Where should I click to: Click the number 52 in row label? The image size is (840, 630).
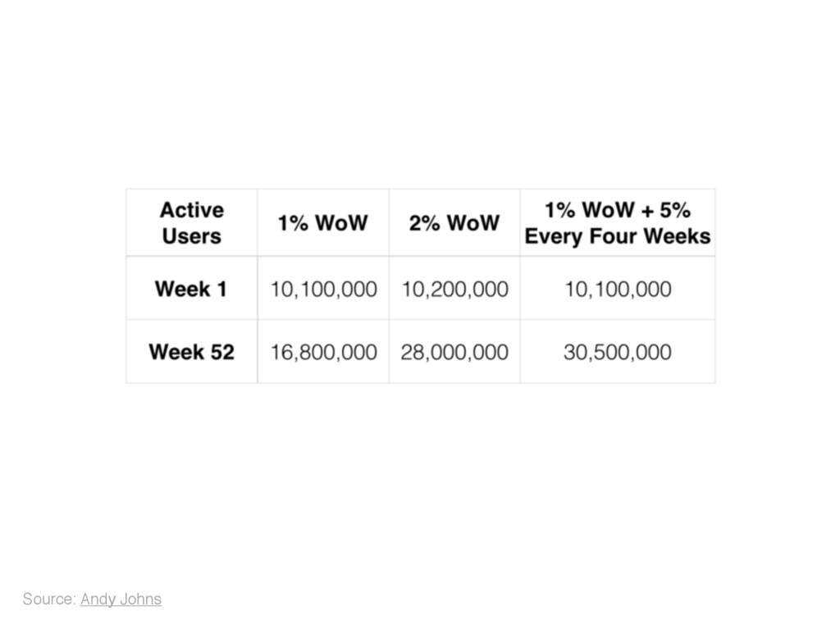coord(221,352)
